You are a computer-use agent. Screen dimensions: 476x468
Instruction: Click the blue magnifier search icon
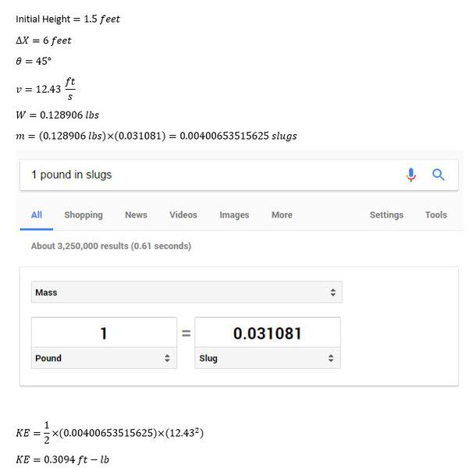438,175
